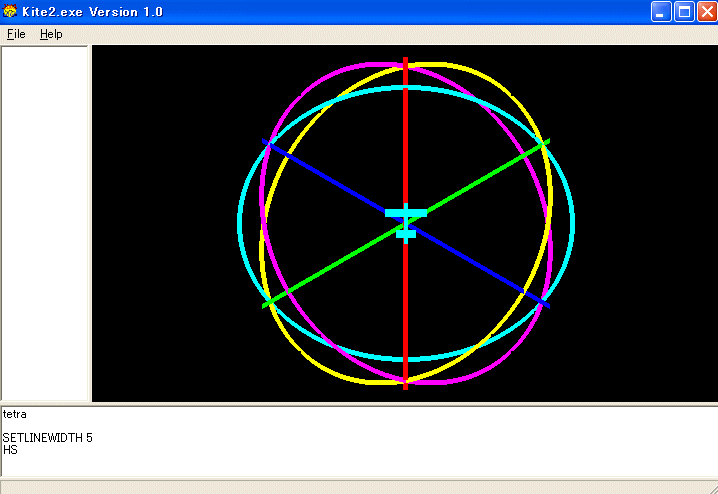The height and width of the screenshot is (494, 718).
Task: Open the File menu
Action: point(16,34)
